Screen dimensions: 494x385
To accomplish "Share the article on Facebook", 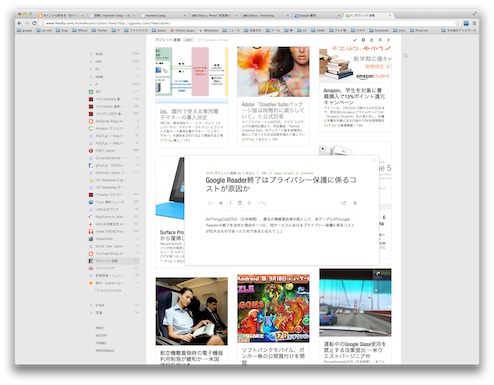I will (x=230, y=203).
